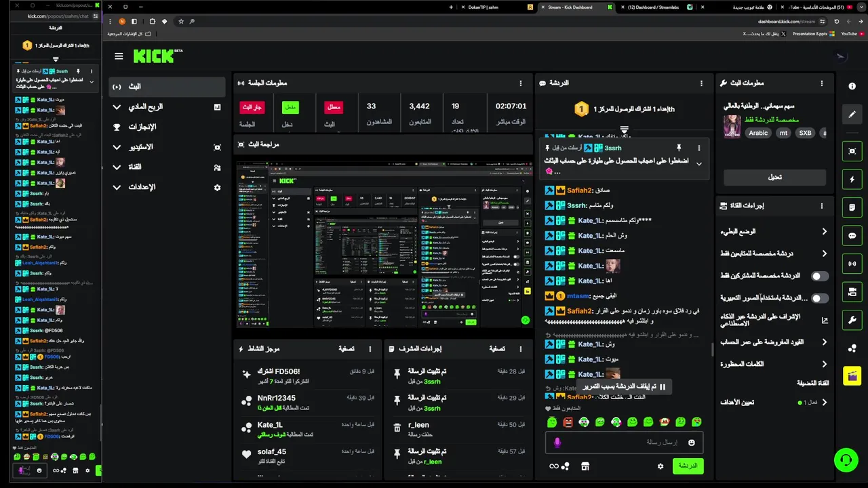This screenshot has width=868, height=488.
Task: Click the green chat send button
Action: 688,466
